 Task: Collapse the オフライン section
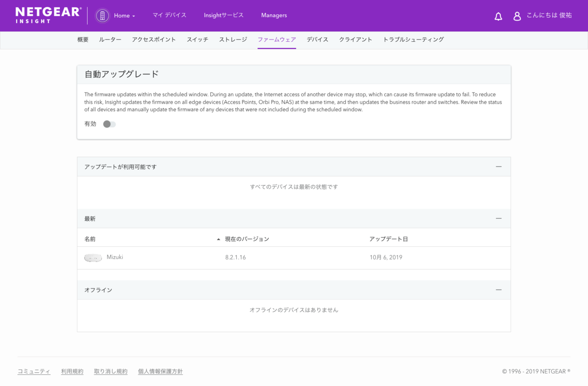click(x=499, y=290)
